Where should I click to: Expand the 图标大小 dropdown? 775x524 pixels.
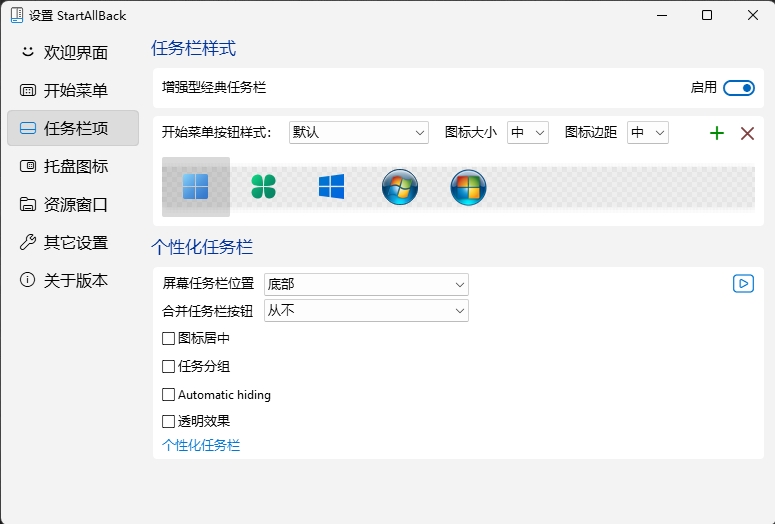pos(528,132)
